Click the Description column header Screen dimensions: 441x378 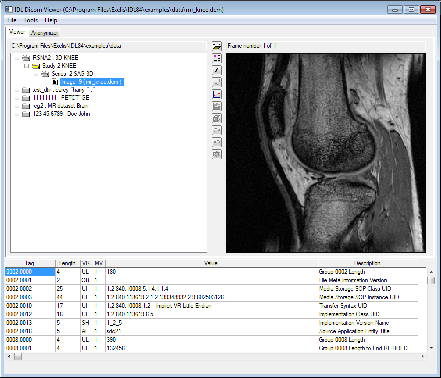(368, 263)
